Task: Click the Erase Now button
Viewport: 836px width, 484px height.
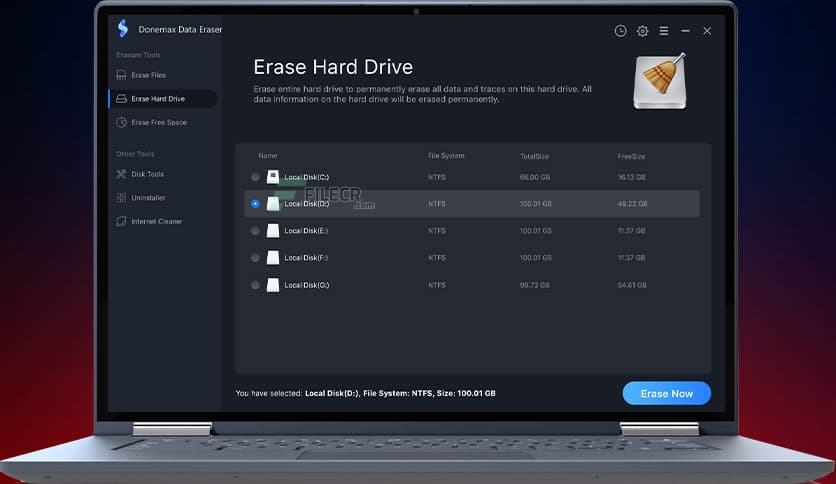Action: click(666, 393)
